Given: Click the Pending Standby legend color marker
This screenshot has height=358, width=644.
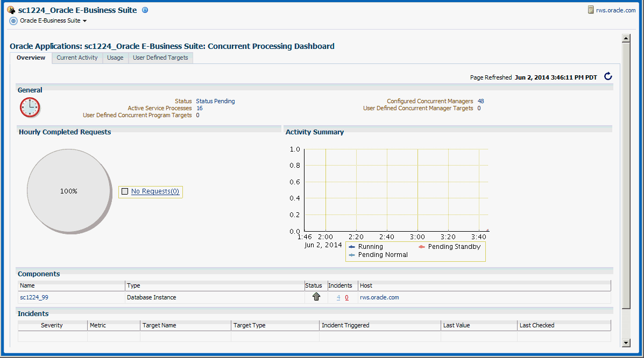Looking at the screenshot, I should click(x=422, y=247).
